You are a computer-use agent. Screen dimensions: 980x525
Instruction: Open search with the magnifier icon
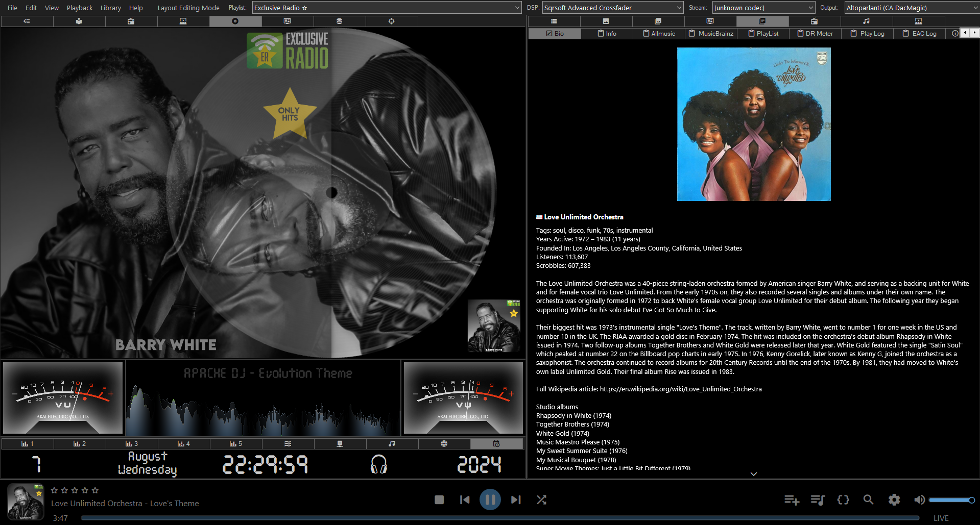click(x=868, y=500)
